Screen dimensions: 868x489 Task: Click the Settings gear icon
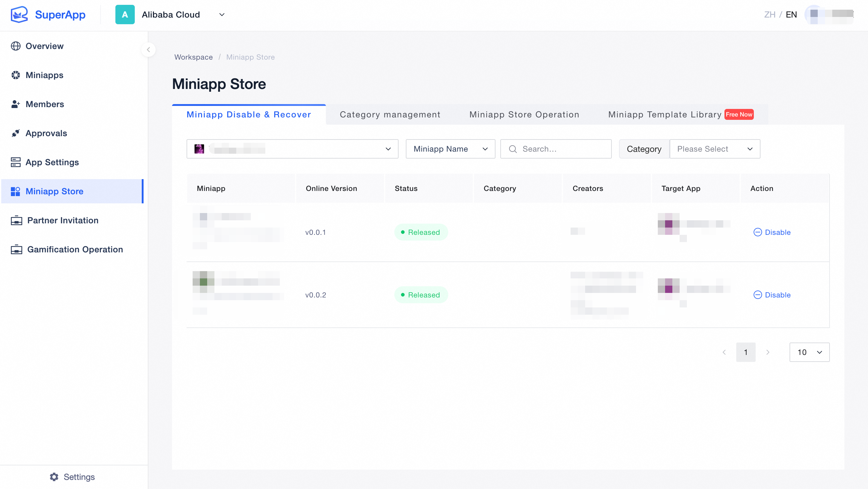(x=54, y=477)
